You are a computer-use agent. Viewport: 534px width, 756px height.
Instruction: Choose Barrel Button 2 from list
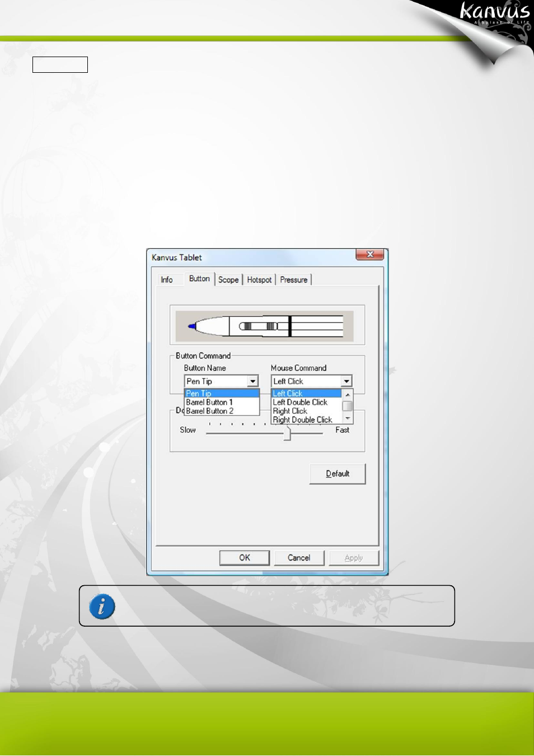pos(222,411)
